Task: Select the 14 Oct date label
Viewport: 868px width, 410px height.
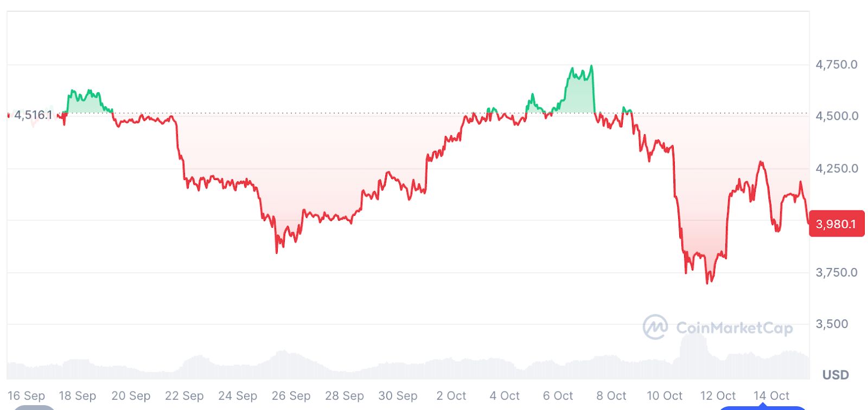Action: [771, 396]
